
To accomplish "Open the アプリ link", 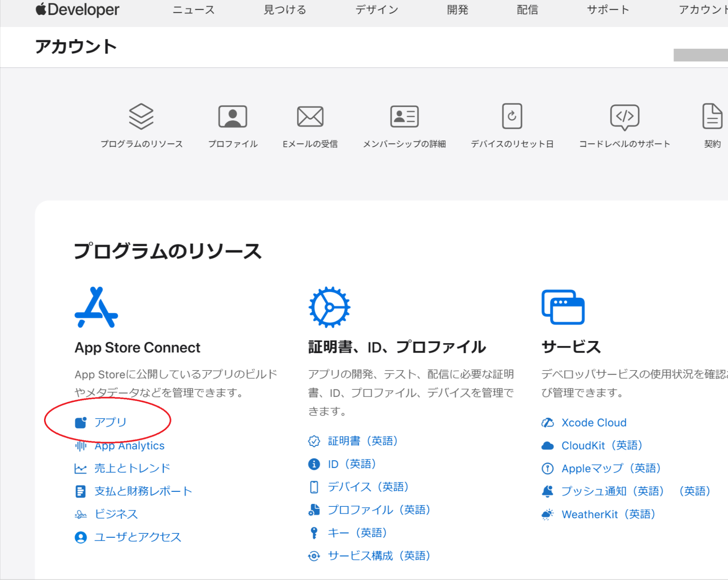I will [x=110, y=422].
